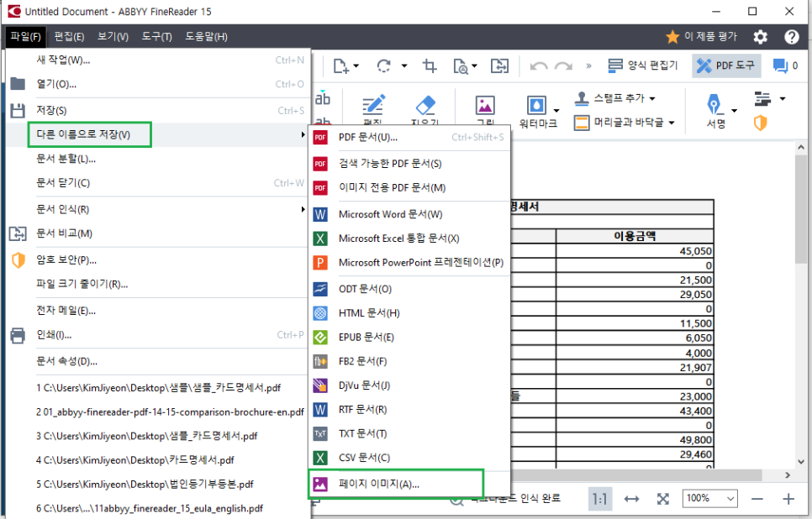The width and height of the screenshot is (812, 519).
Task: Select 인쇄(I)... menu entry
Action: coord(158,335)
